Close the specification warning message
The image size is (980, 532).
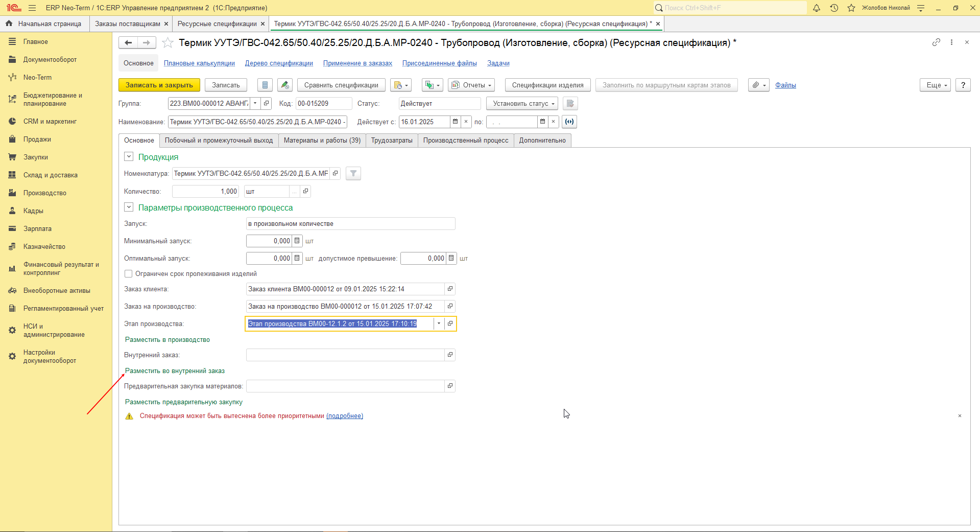pyautogui.click(x=960, y=416)
